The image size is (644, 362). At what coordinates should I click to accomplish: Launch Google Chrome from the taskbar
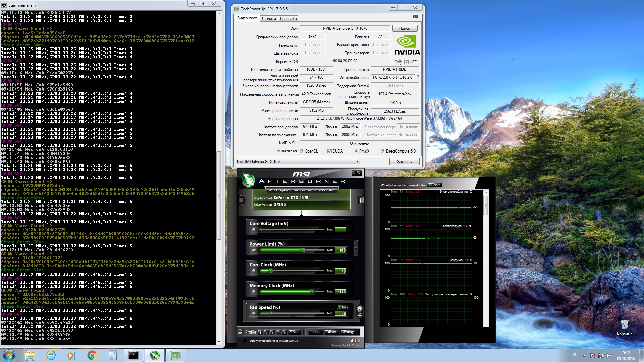(92, 355)
